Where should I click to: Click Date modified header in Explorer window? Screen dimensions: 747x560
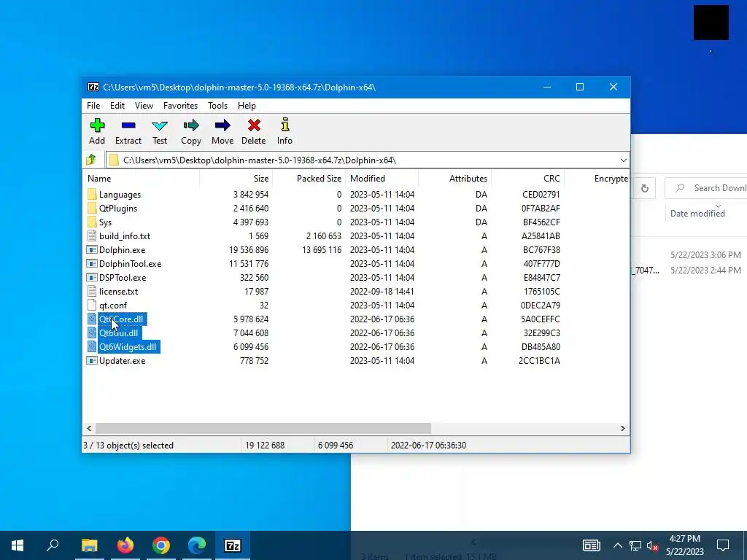697,214
